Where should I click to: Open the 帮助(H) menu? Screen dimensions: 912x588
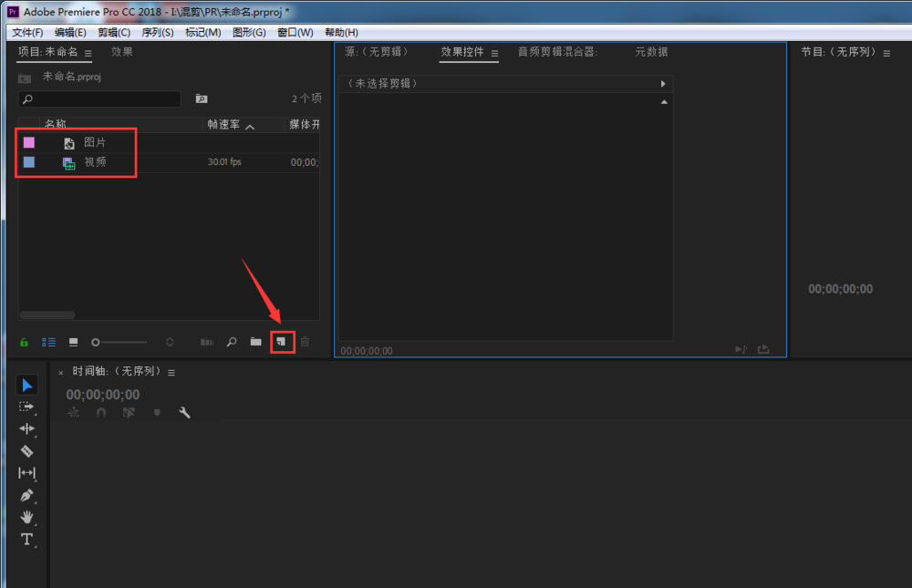(x=341, y=33)
